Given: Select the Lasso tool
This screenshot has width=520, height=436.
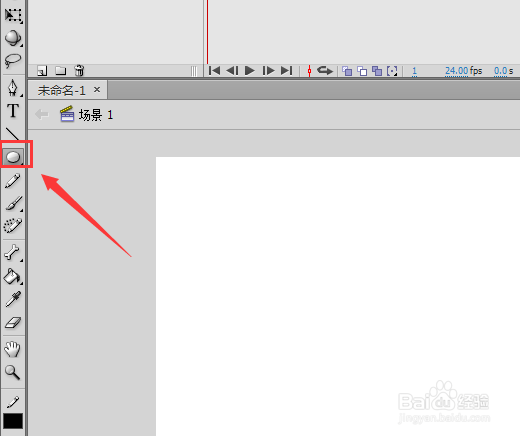Looking at the screenshot, I should pyautogui.click(x=13, y=61).
